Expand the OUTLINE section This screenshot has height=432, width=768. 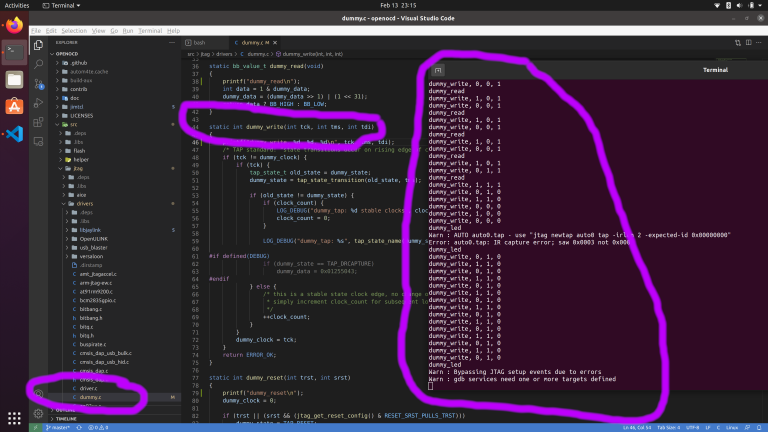coord(65,410)
